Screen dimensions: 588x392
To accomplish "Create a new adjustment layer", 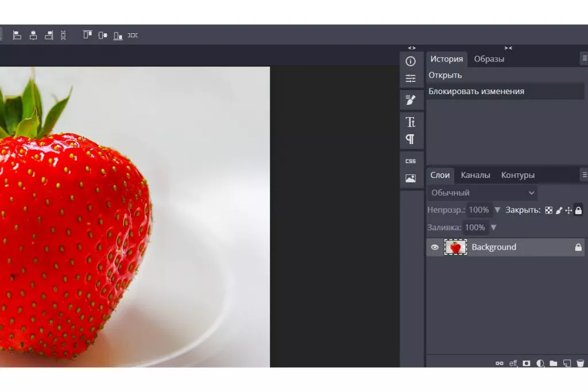I will tap(540, 363).
